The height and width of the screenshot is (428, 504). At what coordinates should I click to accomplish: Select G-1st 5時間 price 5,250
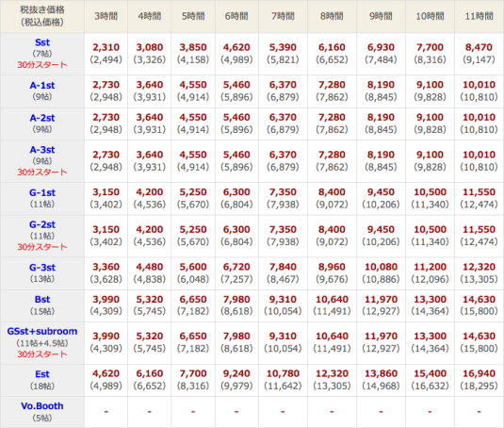pos(193,192)
